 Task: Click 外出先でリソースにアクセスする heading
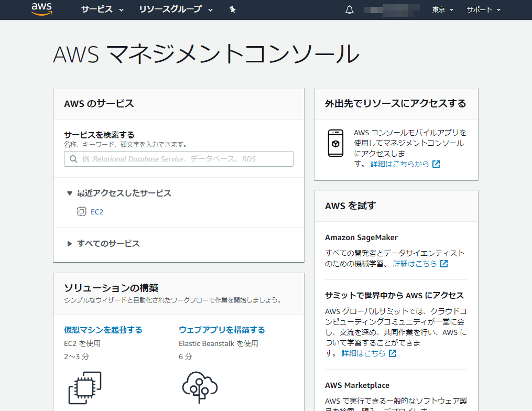[396, 103]
